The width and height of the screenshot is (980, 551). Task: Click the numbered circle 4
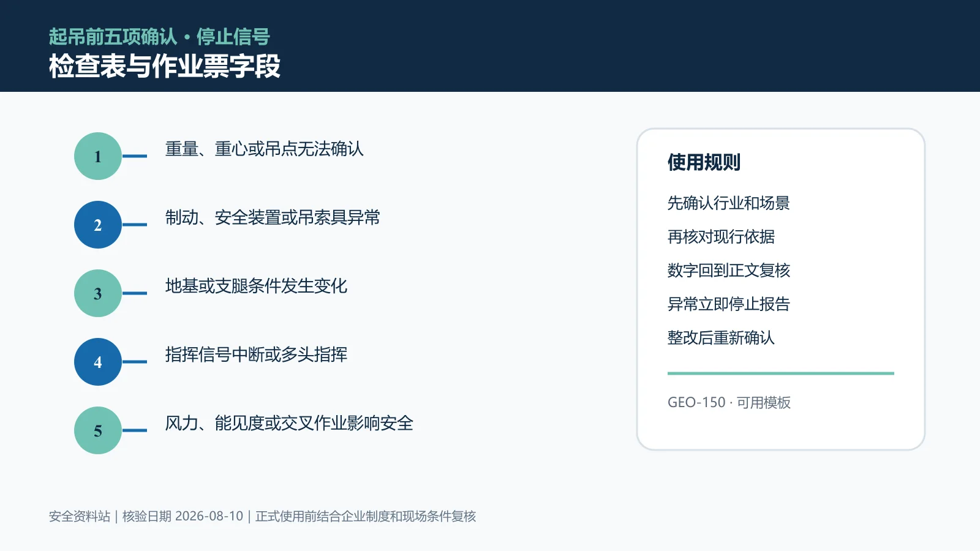point(98,362)
